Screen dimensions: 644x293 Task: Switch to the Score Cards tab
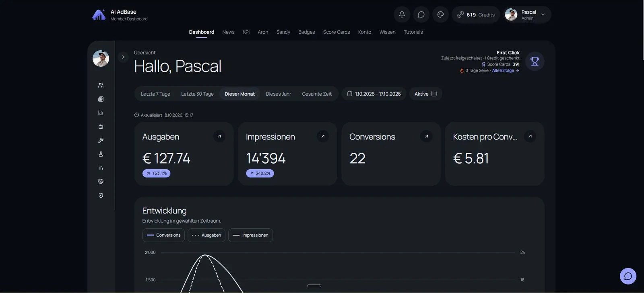(336, 32)
